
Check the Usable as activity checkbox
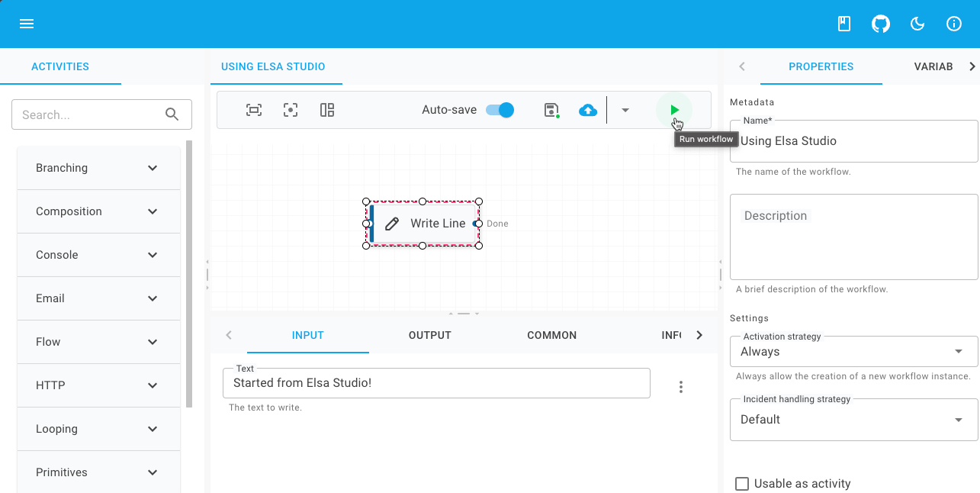(x=742, y=483)
